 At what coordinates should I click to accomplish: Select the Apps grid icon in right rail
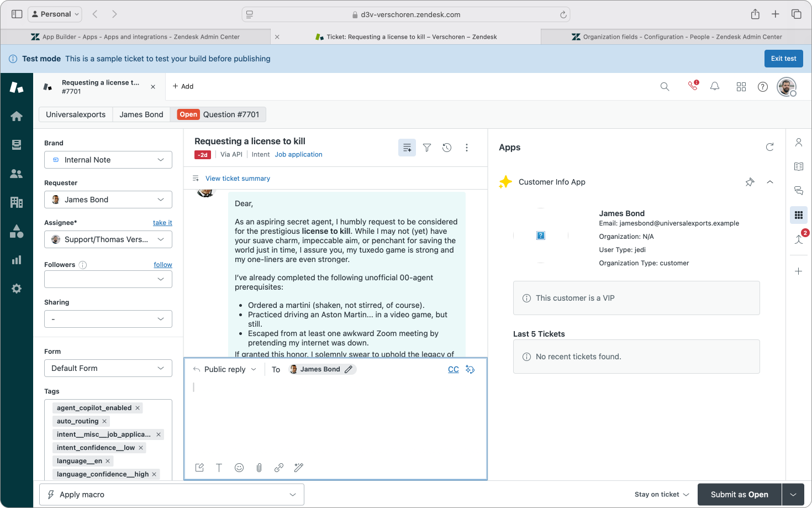799,215
